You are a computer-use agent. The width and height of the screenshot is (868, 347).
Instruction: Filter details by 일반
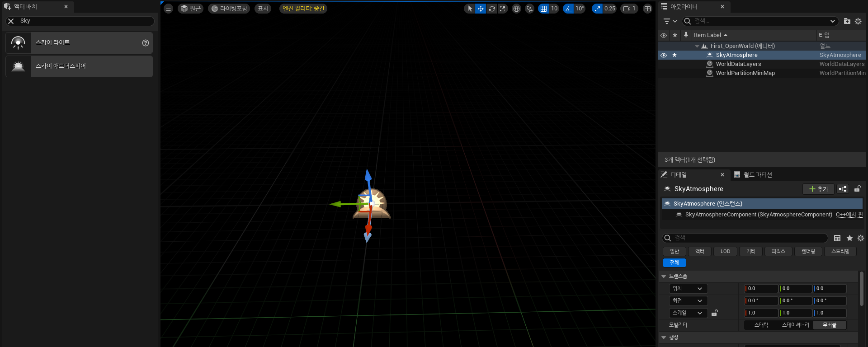675,251
